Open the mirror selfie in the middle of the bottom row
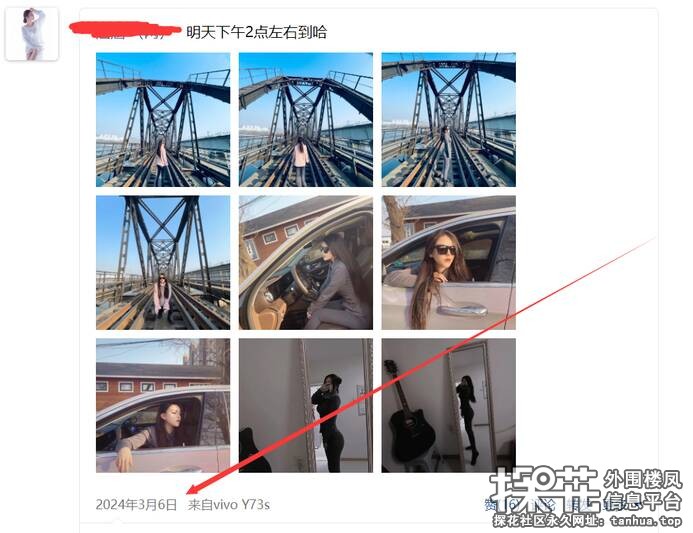 point(306,405)
